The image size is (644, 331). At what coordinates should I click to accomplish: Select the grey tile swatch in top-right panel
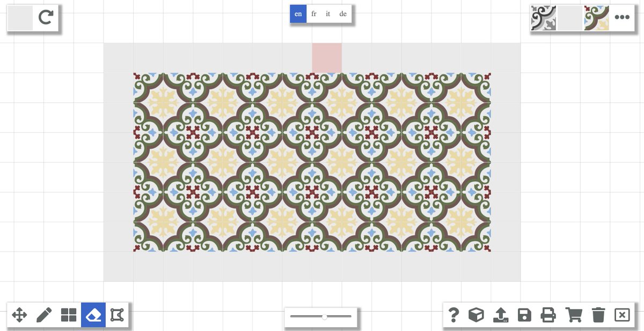[x=569, y=17]
